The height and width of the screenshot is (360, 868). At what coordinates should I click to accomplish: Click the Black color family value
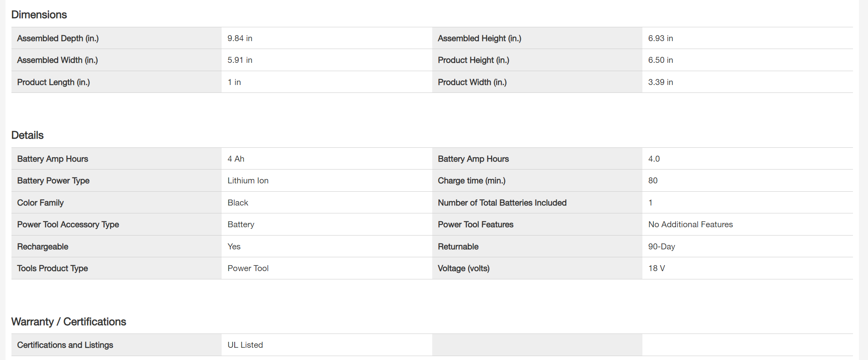pyautogui.click(x=238, y=203)
